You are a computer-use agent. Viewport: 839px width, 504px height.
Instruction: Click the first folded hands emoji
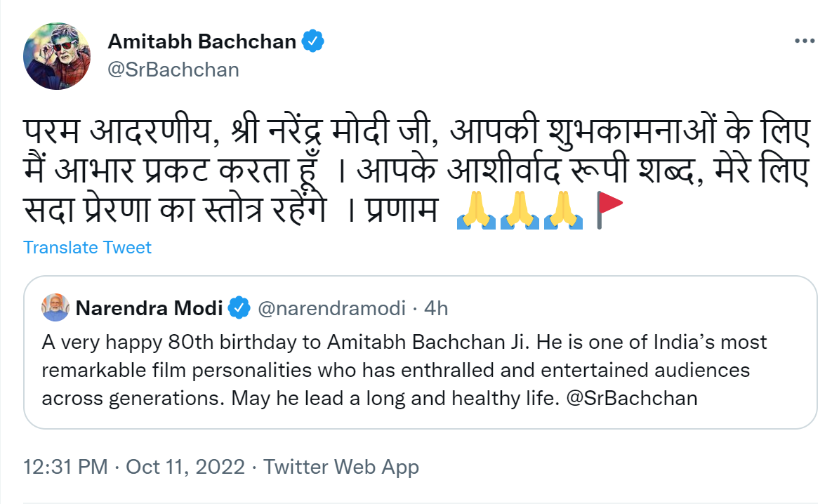[476, 211]
